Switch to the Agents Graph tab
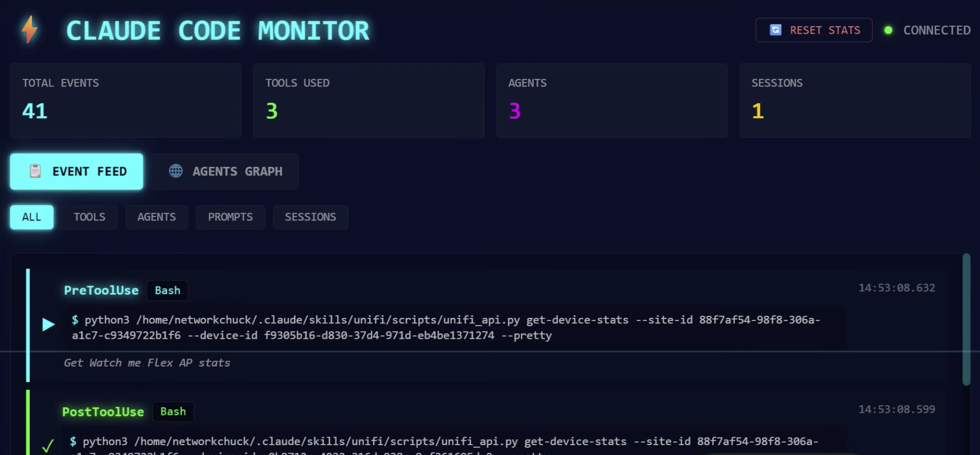This screenshot has width=980, height=455. tap(225, 171)
